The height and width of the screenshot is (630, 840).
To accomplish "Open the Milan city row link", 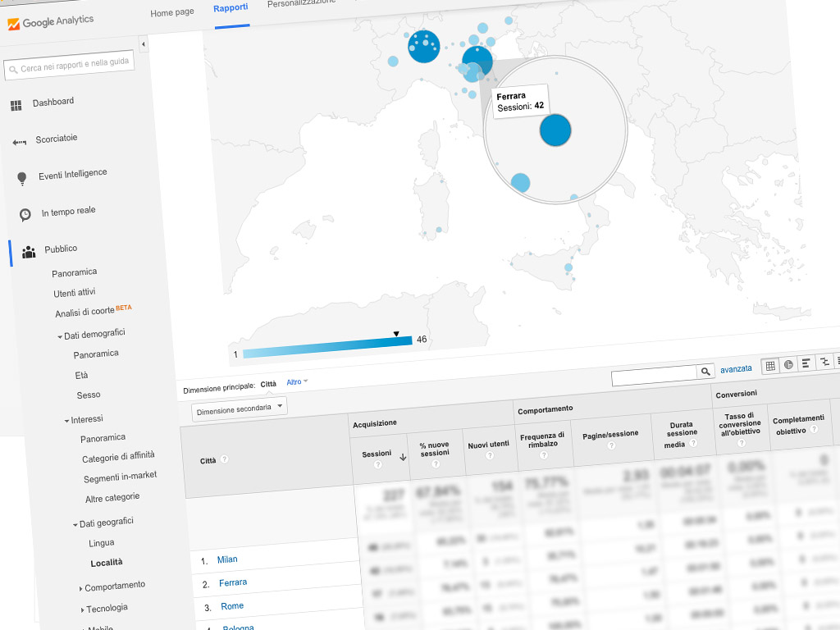I will (227, 559).
